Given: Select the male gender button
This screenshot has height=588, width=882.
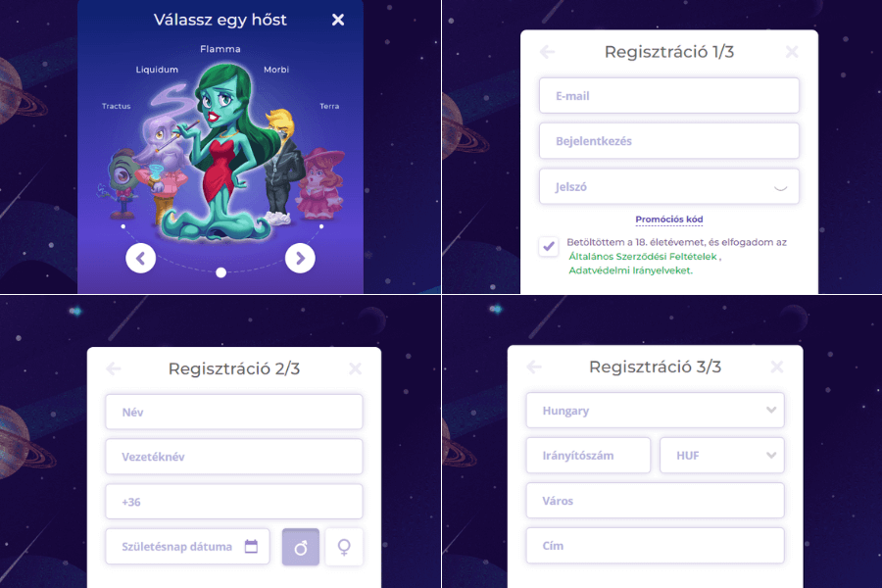Looking at the screenshot, I should pyautogui.click(x=301, y=547).
